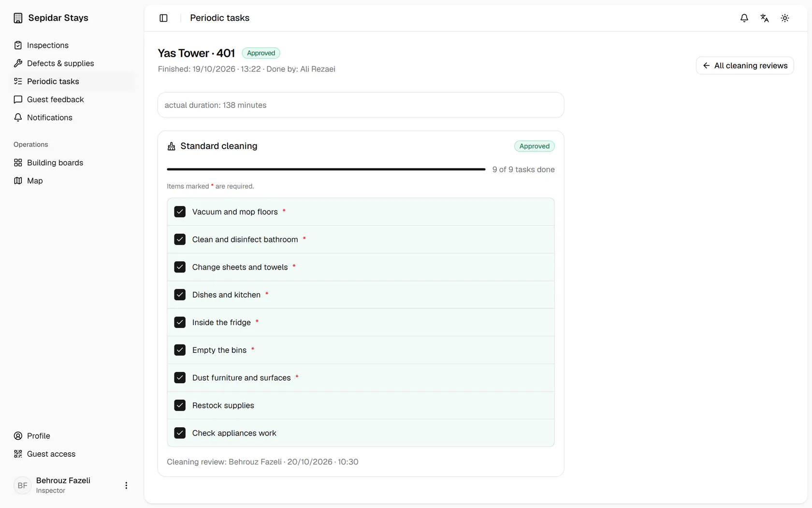This screenshot has width=812, height=508.
Task: Toggle Empty the bins checkbox
Action: coord(180,350)
